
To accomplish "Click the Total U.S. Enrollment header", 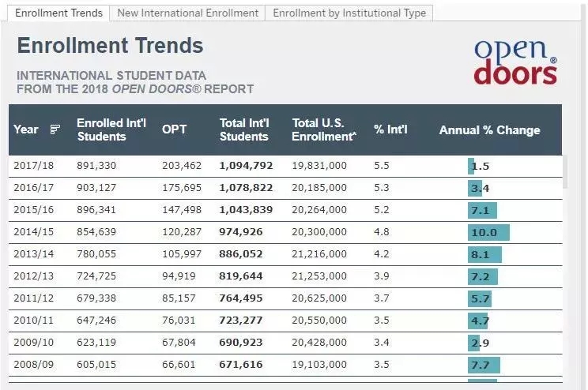I will click(x=323, y=129).
